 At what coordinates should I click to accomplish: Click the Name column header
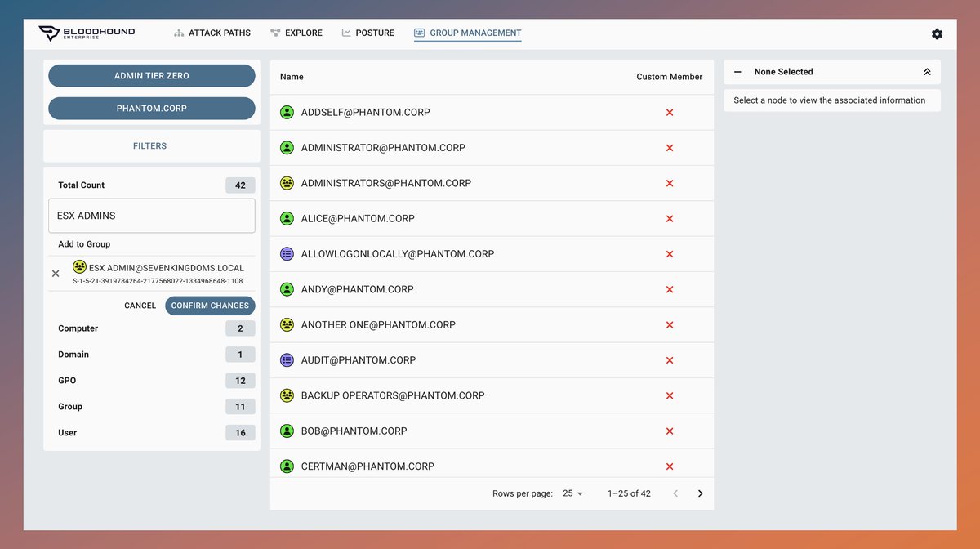292,77
